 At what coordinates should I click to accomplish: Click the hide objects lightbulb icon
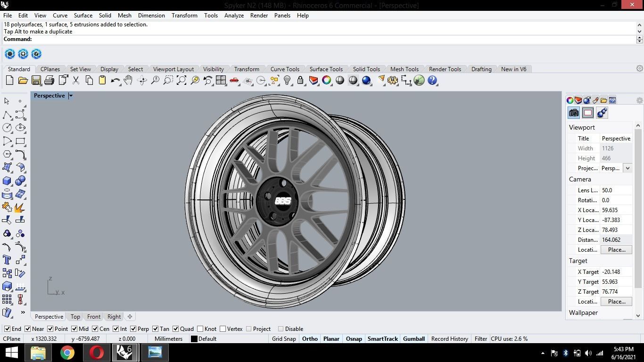(x=287, y=81)
